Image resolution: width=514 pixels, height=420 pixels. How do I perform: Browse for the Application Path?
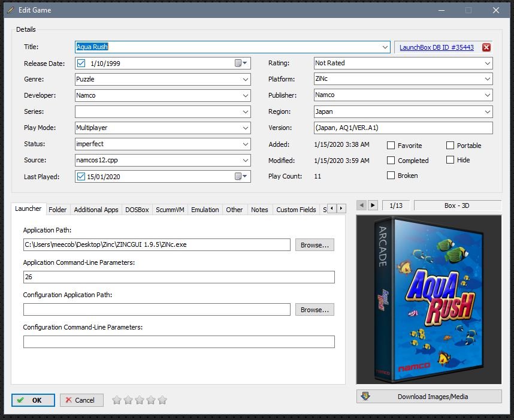[x=315, y=245]
